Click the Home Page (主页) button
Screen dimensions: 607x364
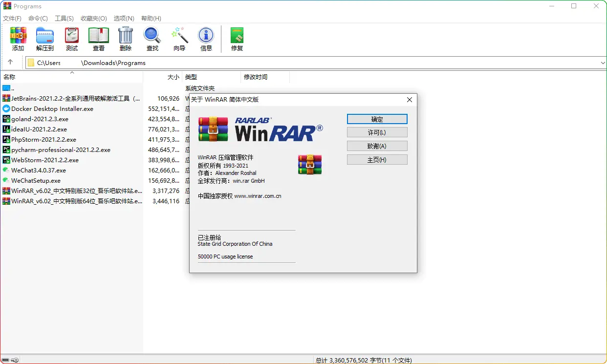click(377, 160)
